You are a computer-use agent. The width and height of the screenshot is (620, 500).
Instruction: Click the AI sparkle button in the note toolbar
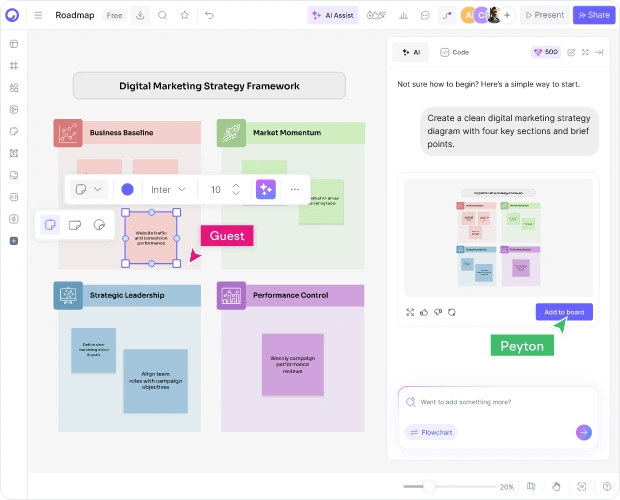pyautogui.click(x=266, y=190)
